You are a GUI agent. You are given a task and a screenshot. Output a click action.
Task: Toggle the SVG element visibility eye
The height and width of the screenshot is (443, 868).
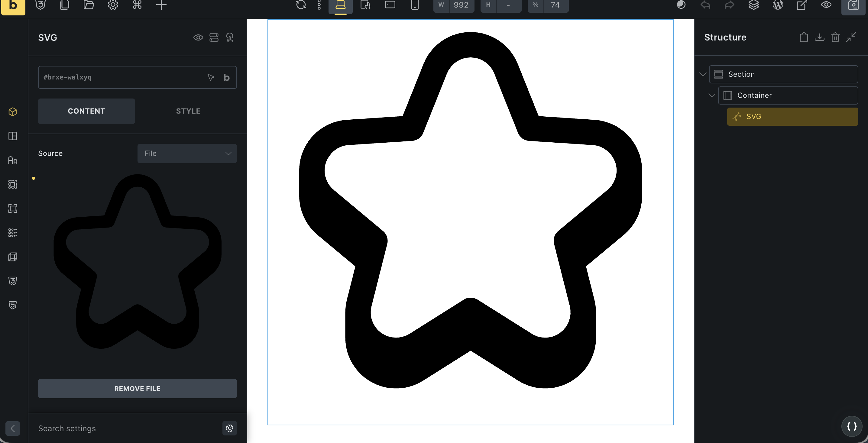click(198, 37)
